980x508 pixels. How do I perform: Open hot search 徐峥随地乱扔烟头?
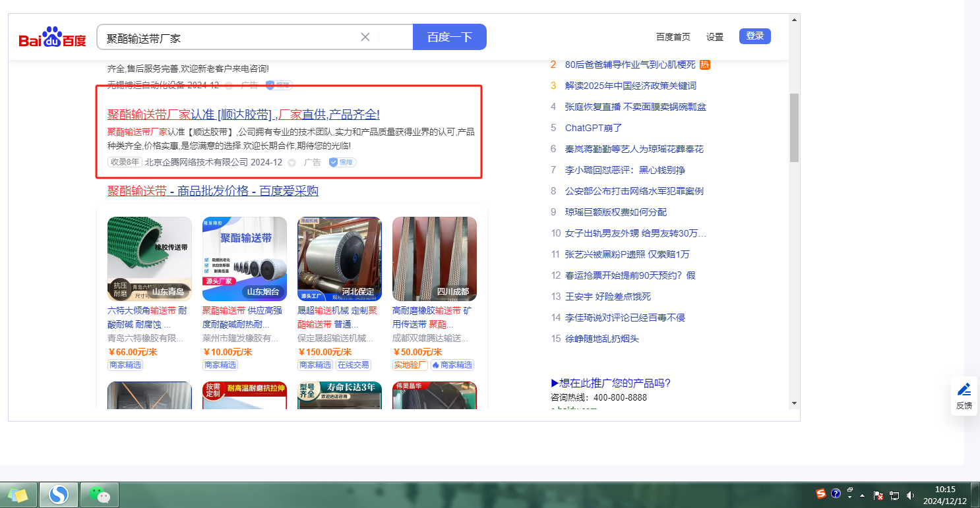[602, 339]
